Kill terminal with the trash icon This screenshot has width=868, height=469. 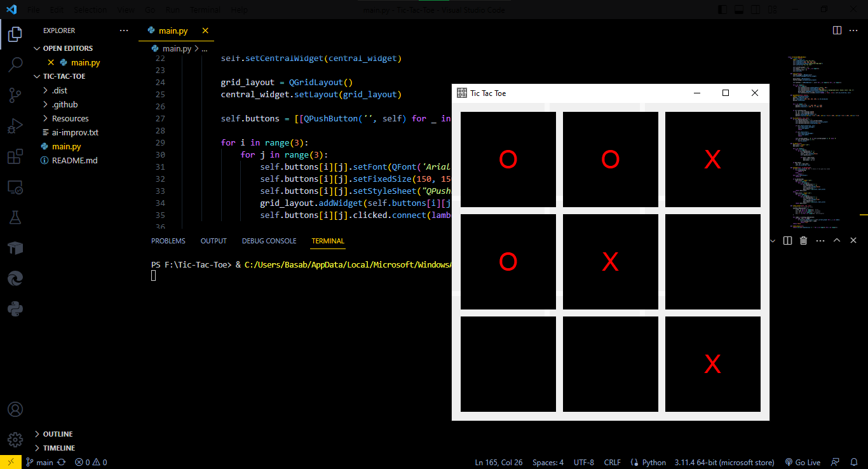pyautogui.click(x=803, y=240)
